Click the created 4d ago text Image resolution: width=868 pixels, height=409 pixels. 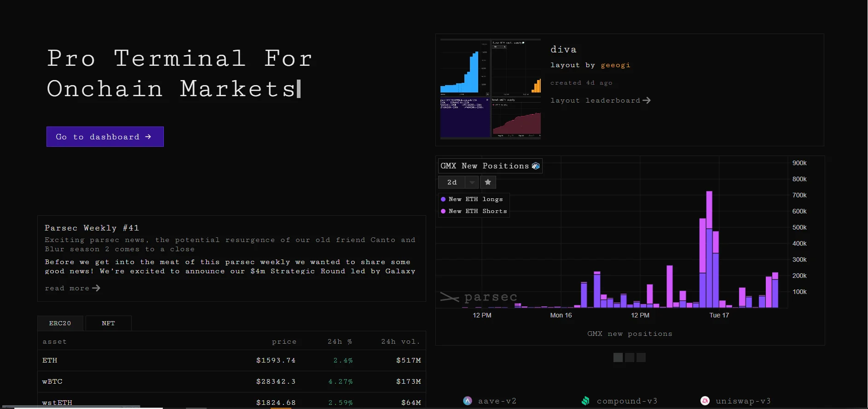pyautogui.click(x=581, y=83)
